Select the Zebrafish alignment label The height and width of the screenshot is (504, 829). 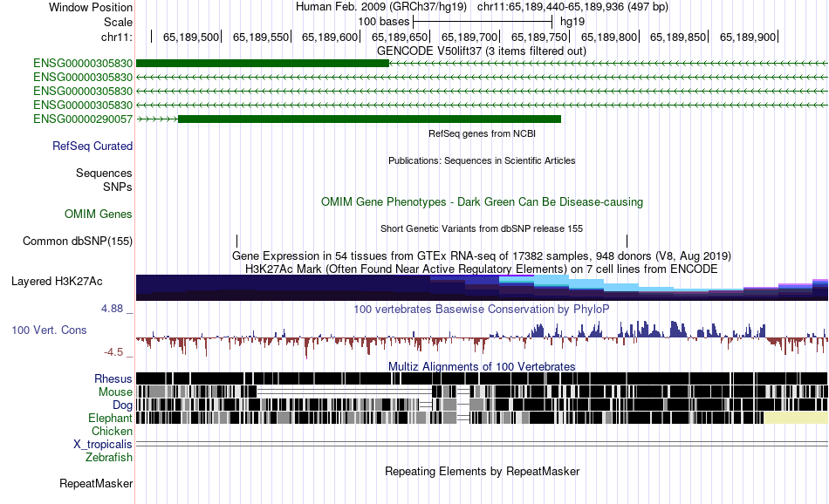(109, 457)
